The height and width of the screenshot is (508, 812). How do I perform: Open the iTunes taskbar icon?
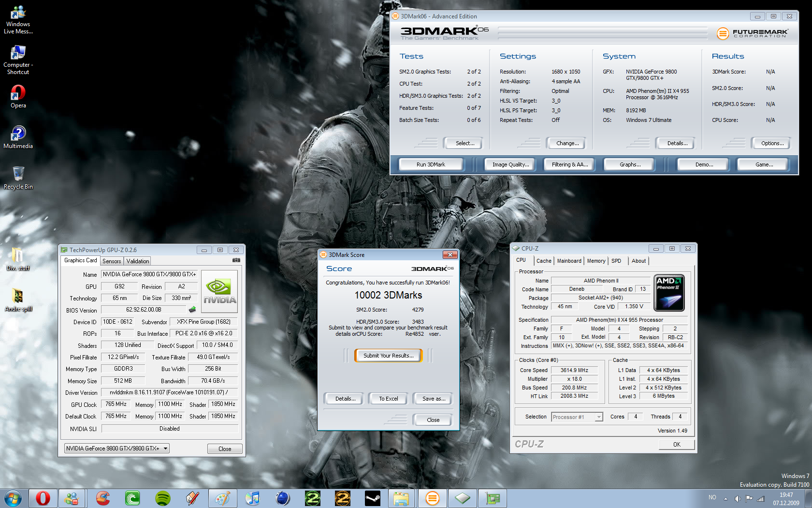pyautogui.click(x=252, y=498)
